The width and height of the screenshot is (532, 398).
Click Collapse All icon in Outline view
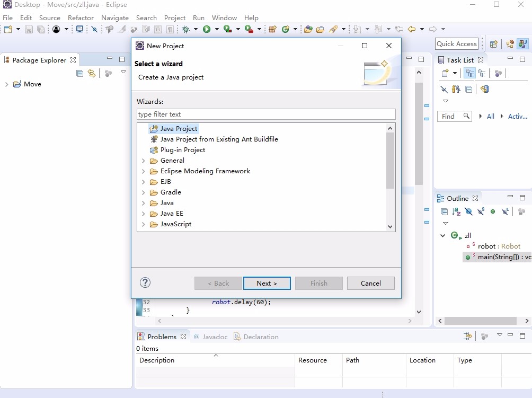point(444,212)
